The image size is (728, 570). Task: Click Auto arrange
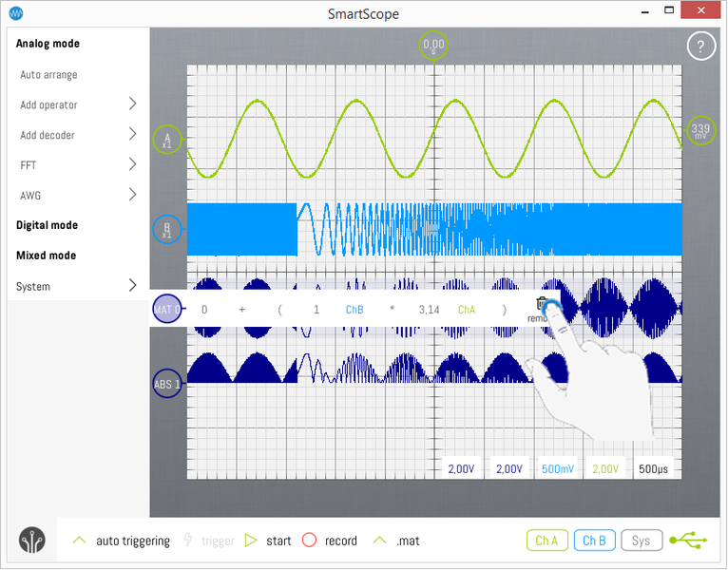click(48, 75)
